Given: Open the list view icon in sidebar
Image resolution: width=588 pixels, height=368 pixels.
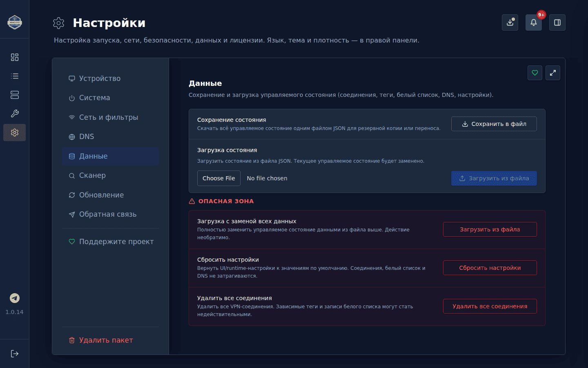Looking at the screenshot, I should click(15, 76).
